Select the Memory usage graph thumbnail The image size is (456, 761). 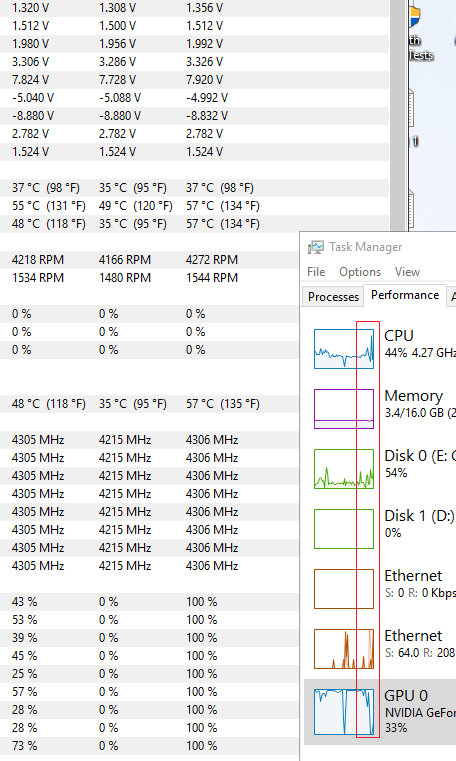344,409
